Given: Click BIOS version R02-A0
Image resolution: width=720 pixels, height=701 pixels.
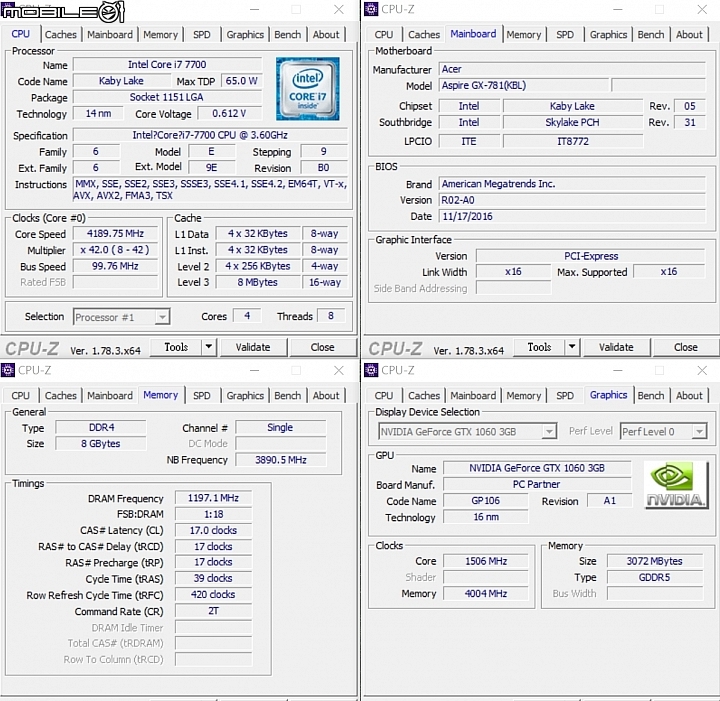Looking at the screenshot, I should [572, 200].
